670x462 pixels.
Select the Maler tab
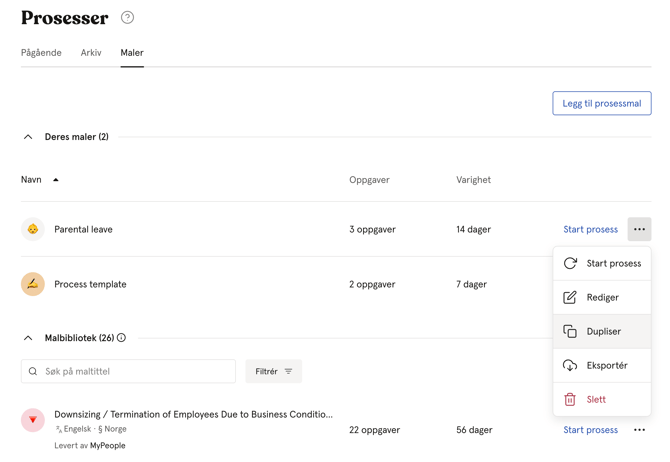click(132, 53)
